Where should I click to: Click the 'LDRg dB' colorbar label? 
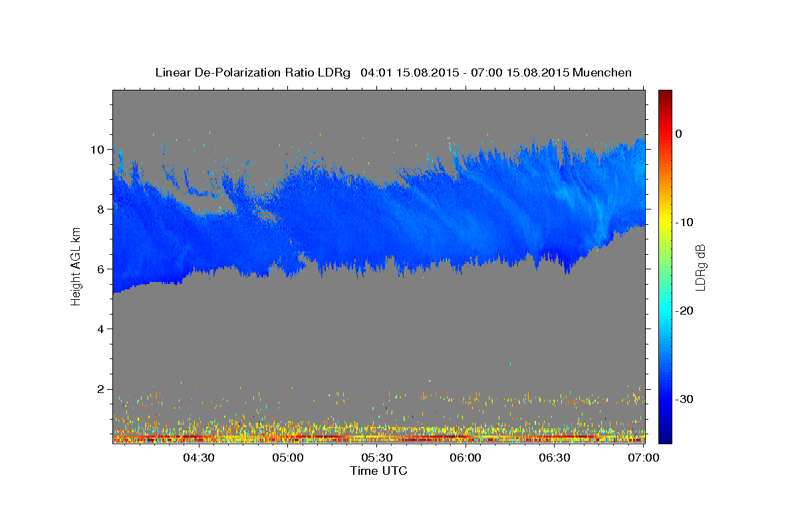(x=700, y=267)
